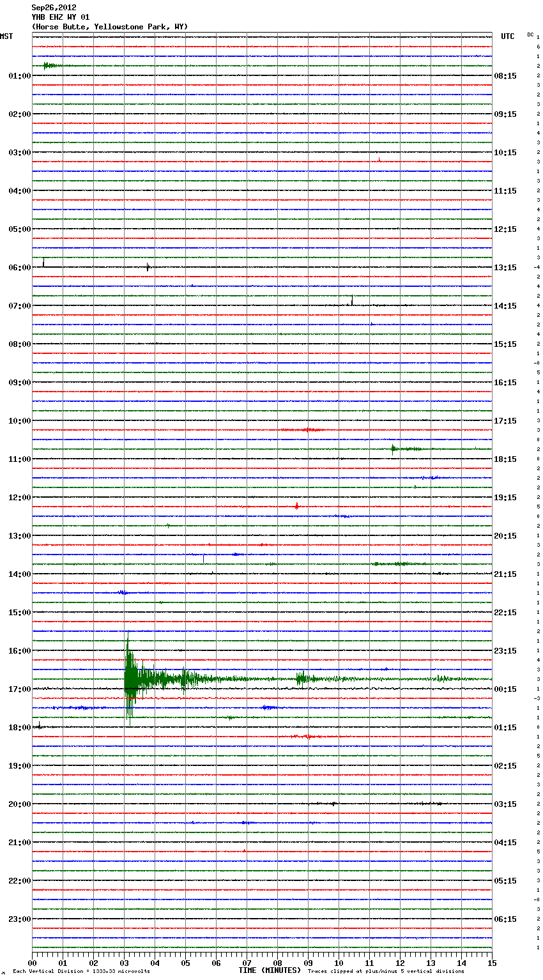This screenshot has width=543, height=980.
Task: Click the MST column header
Action: [x=6, y=36]
